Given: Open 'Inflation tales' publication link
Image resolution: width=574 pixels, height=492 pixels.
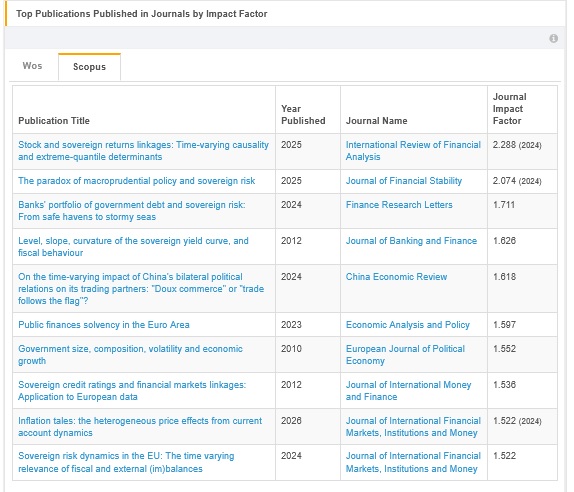Looking at the screenshot, I should click(x=140, y=426).
